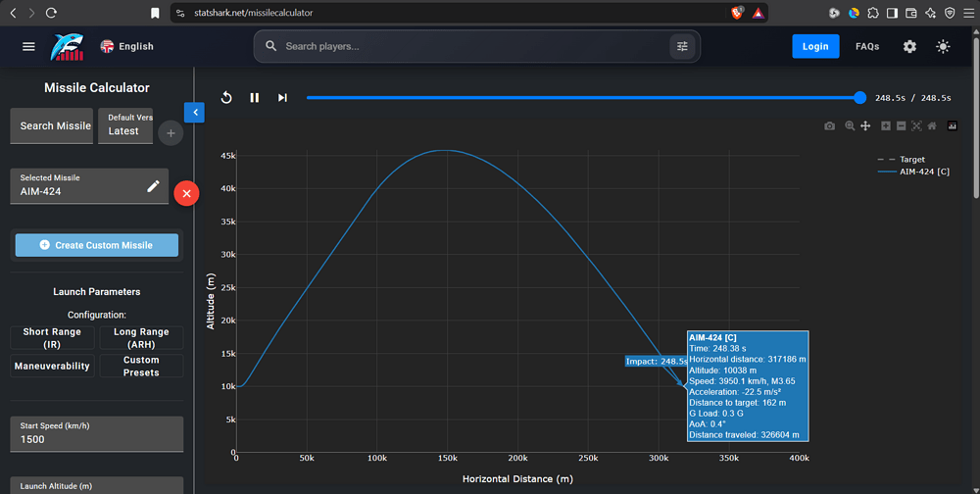Open the hamburger navigation menu
The image size is (980, 494).
28,46
